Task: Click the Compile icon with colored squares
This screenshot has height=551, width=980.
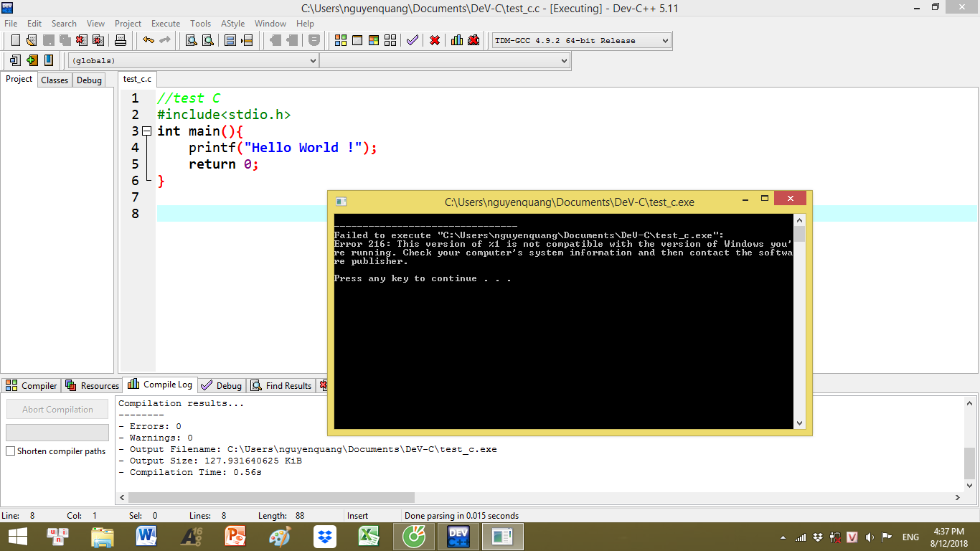Action: [341, 40]
